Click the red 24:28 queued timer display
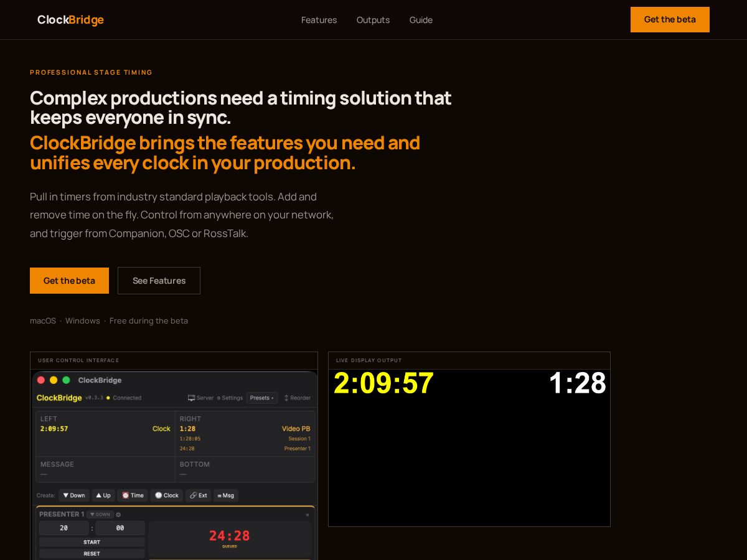 [x=230, y=538]
